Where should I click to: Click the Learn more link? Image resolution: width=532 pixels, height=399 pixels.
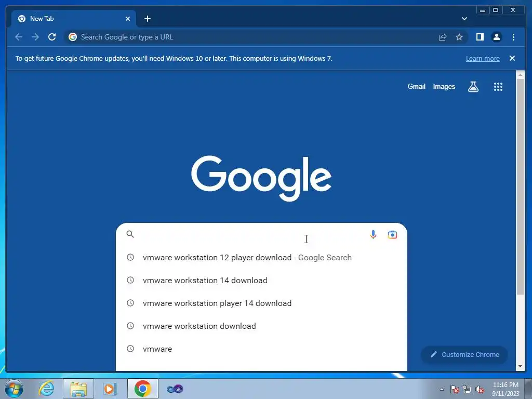click(x=483, y=58)
